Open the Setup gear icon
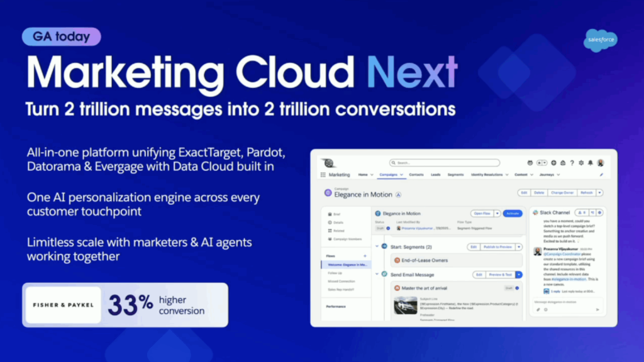644x362 pixels. pos(581,163)
